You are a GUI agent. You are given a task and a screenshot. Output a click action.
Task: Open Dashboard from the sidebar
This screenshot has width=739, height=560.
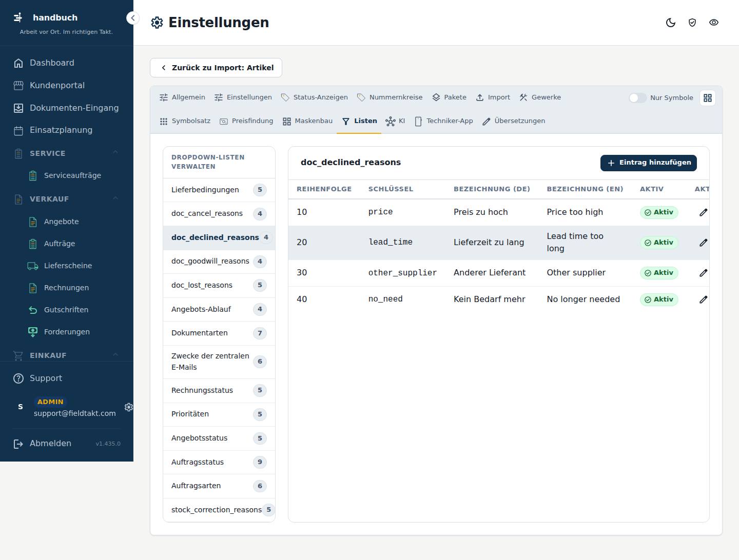67,63
